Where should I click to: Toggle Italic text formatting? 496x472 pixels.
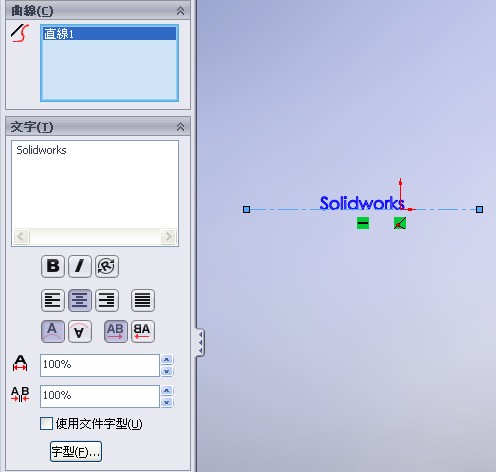coord(80,266)
